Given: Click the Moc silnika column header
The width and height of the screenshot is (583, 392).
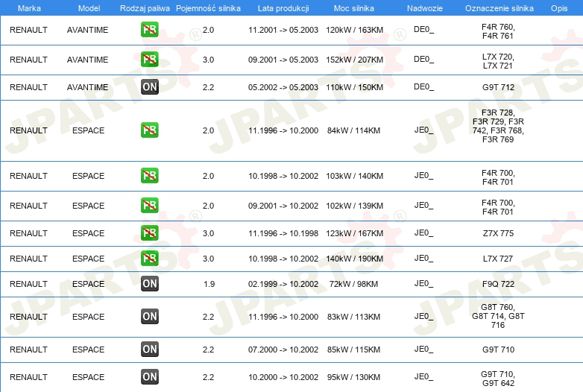Looking at the screenshot, I should (354, 8).
